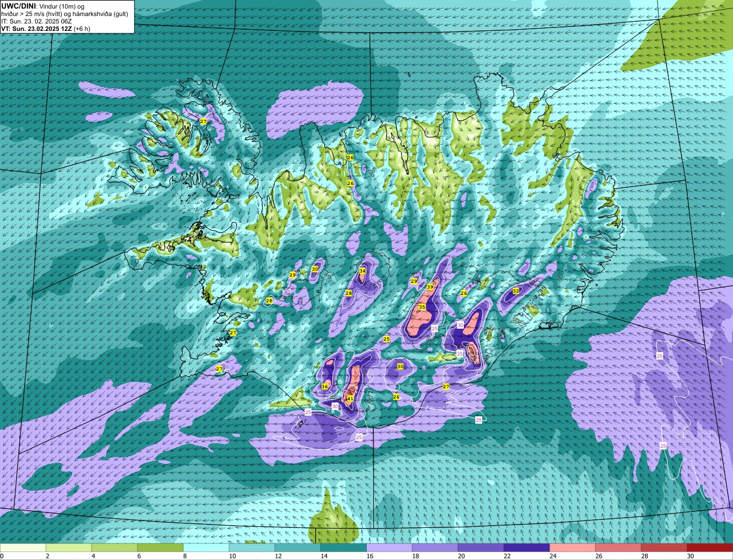Click the dark red legend swatch above 30 m/s
The height and width of the screenshot is (560, 733).
click(710, 548)
